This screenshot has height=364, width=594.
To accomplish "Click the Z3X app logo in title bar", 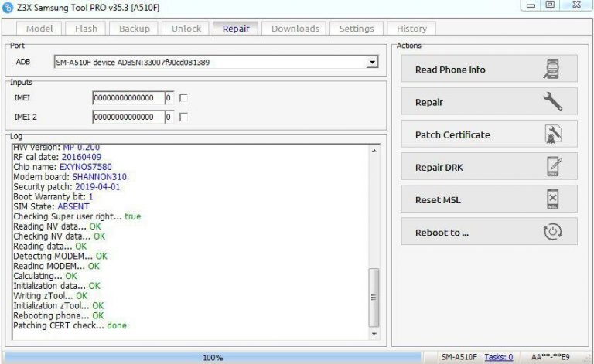I will pyautogui.click(x=7, y=8).
